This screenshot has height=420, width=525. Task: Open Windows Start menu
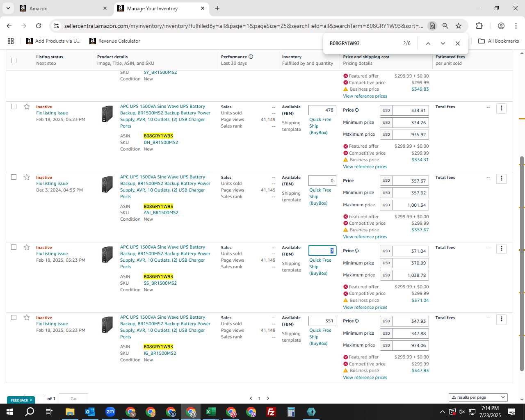pos(10,412)
